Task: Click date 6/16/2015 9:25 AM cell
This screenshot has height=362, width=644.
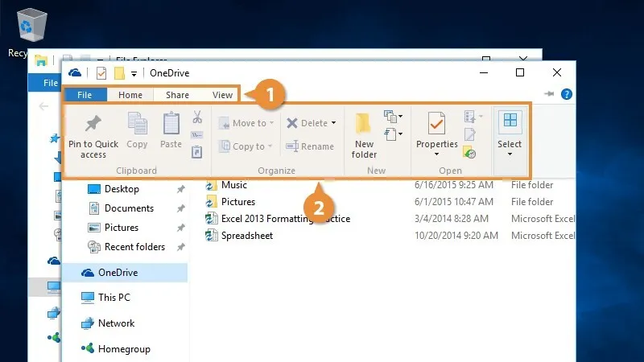Action: 454,185
